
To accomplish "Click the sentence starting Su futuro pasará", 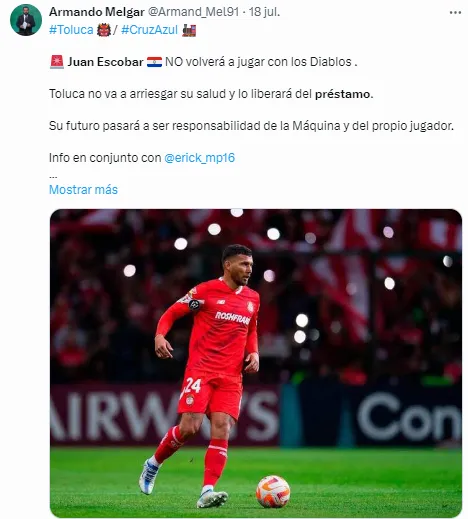I will pos(251,126).
